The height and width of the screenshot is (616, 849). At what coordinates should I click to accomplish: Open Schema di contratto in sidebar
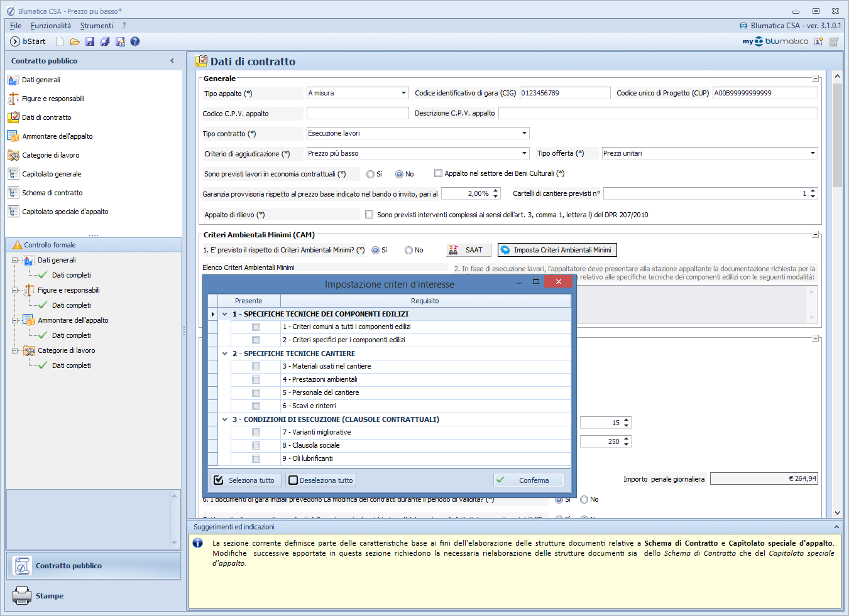52,193
